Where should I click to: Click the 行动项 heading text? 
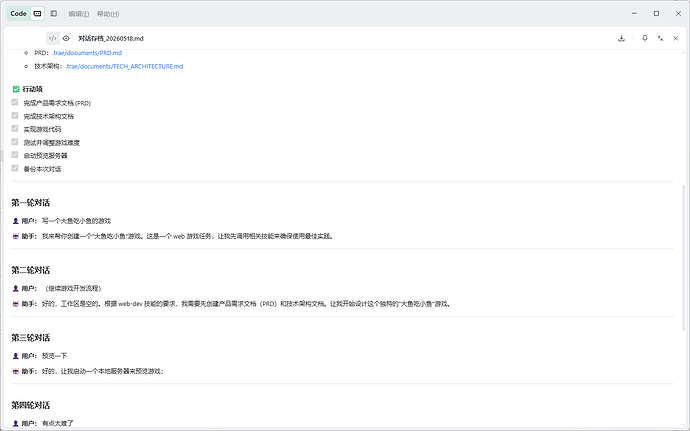tap(33, 89)
